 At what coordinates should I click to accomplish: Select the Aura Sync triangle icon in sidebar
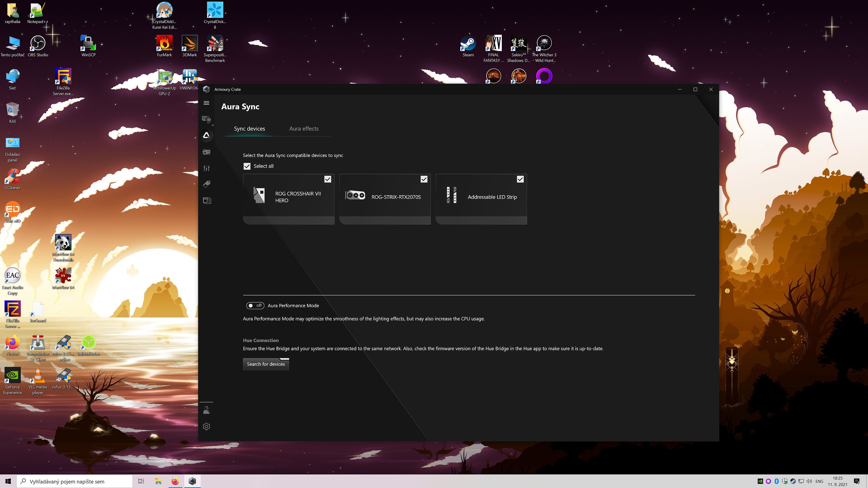pos(206,135)
